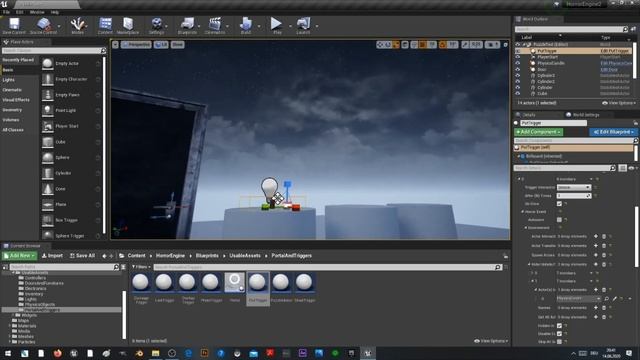
Task: Click the light bulb actor in the viewport
Action: point(269,189)
